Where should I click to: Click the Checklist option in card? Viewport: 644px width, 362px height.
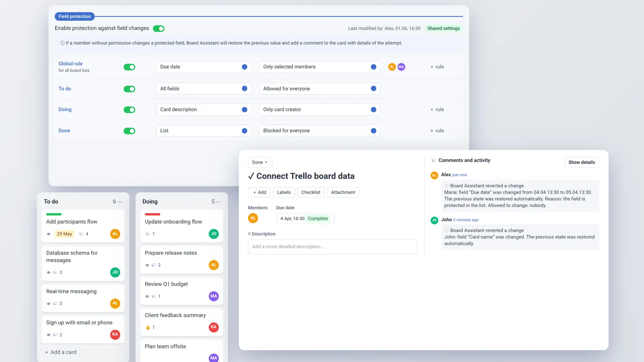click(x=311, y=192)
